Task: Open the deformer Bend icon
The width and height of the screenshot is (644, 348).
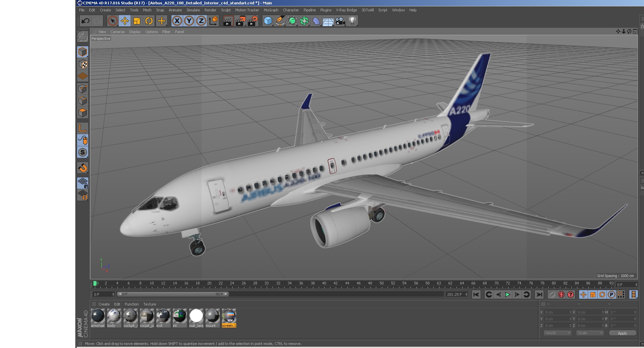Action: point(316,21)
